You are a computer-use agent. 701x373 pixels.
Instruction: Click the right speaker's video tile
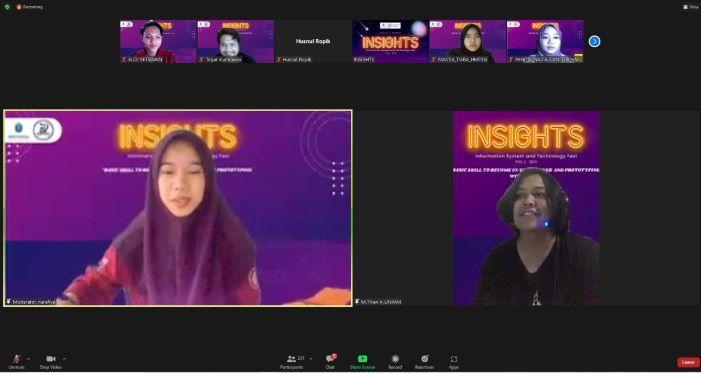(526, 208)
